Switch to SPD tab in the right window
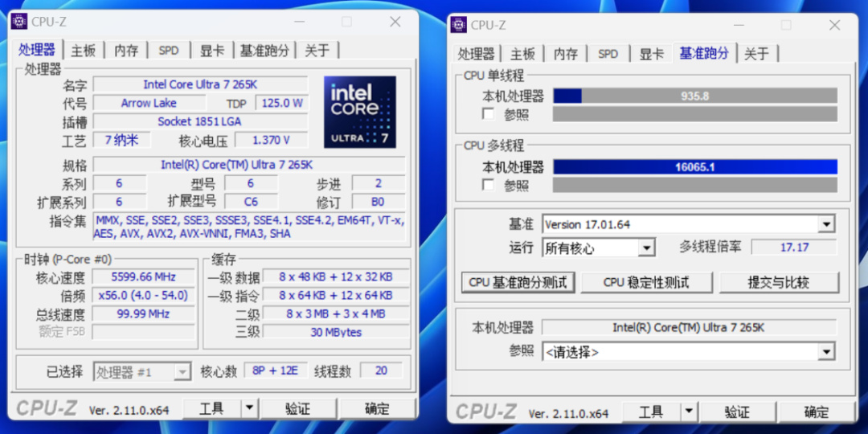The width and height of the screenshot is (868, 434). coord(608,54)
